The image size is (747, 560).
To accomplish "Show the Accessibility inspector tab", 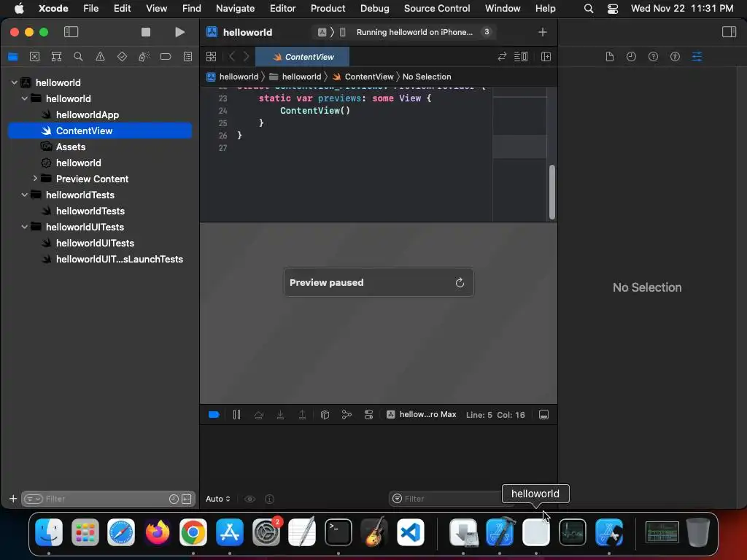I will pyautogui.click(x=675, y=57).
